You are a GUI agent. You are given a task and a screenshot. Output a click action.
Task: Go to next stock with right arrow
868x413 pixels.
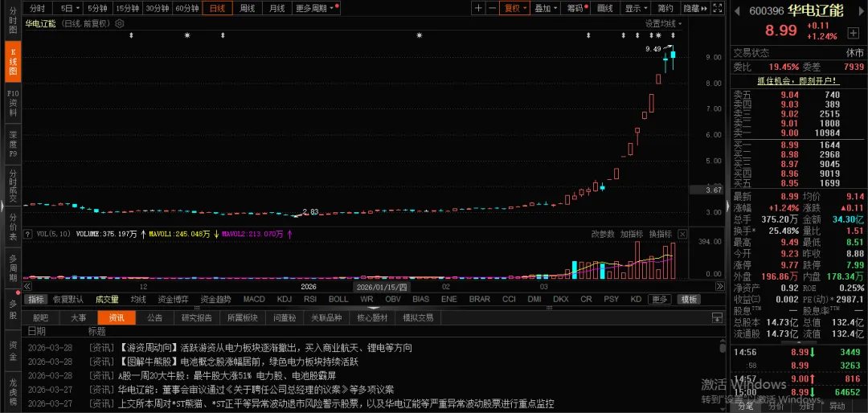coord(862,10)
